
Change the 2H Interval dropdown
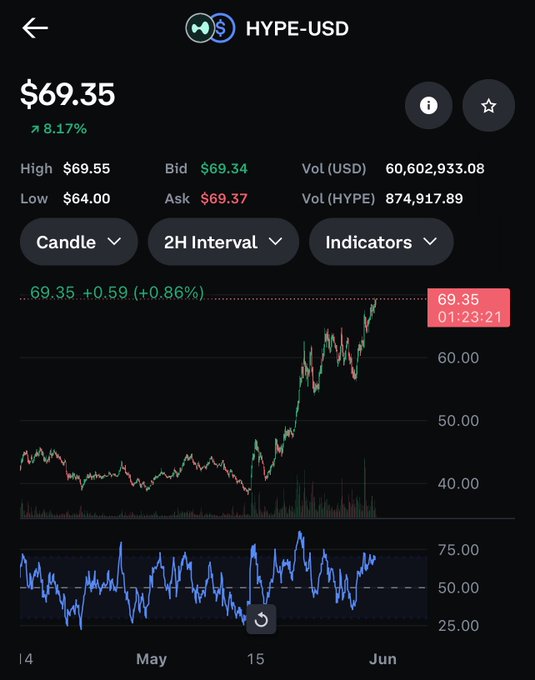[x=223, y=242]
